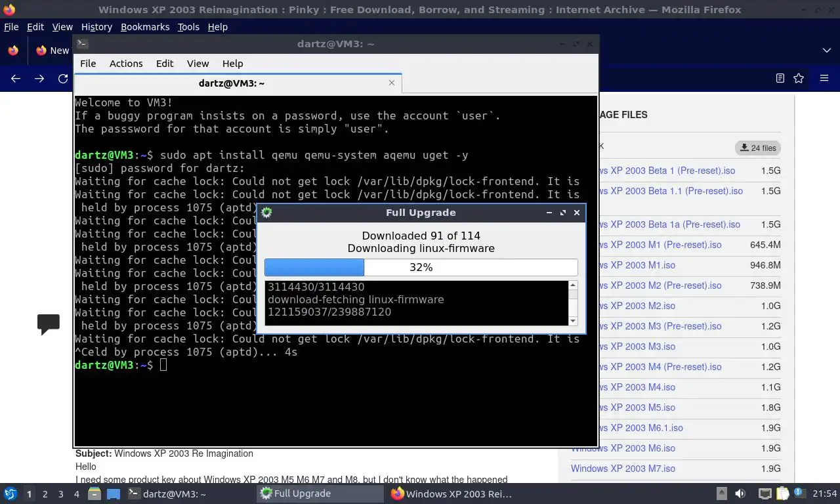Open XP 2003 M5.iso download link
The image size is (840, 504).
pos(636,408)
